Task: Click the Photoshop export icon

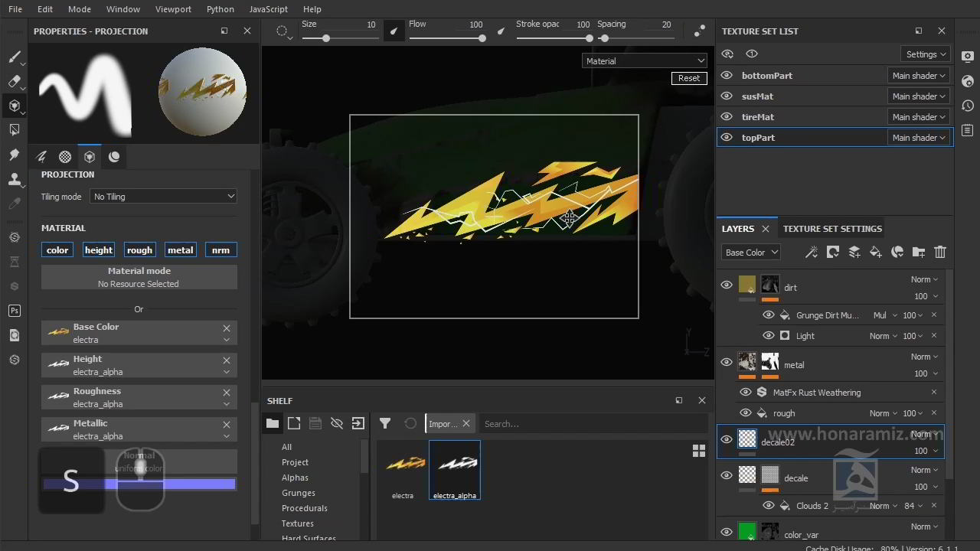Action: click(14, 311)
